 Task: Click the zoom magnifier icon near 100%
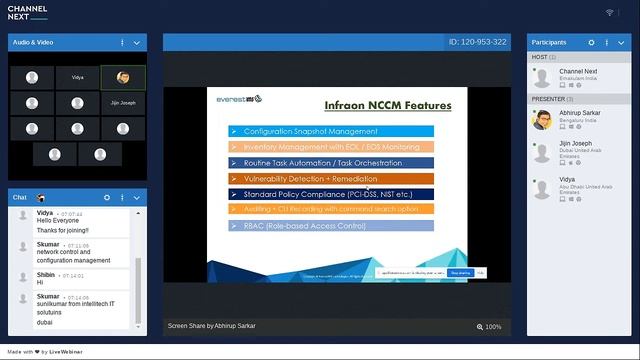click(x=480, y=327)
